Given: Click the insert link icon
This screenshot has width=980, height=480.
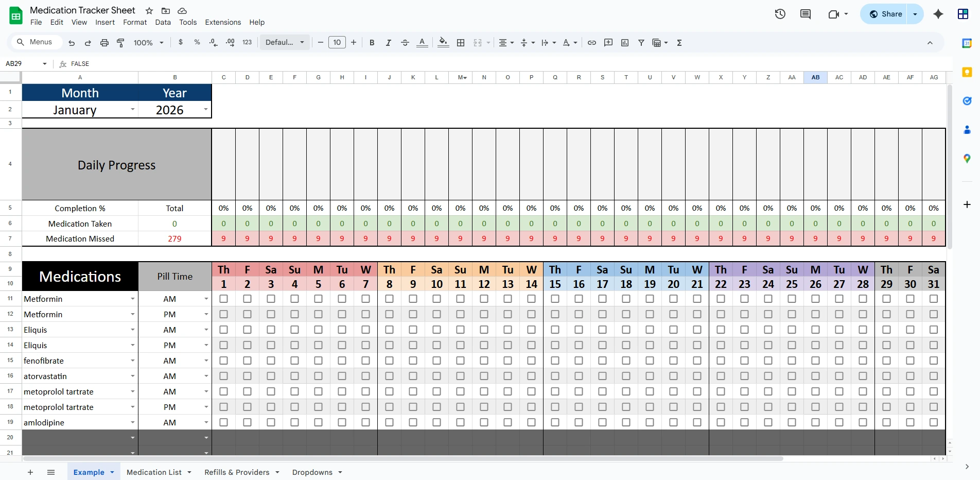Looking at the screenshot, I should [592, 43].
